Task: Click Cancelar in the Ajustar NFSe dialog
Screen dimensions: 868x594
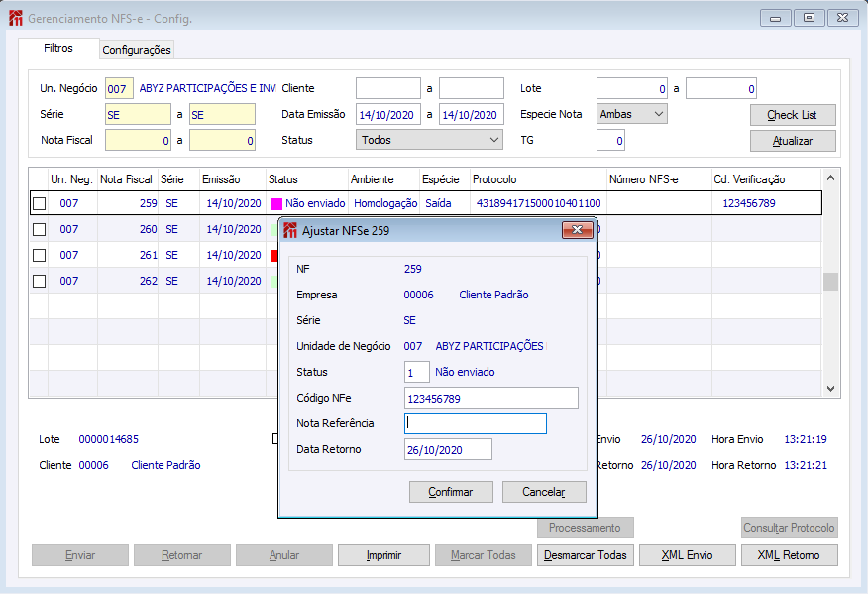Action: click(544, 492)
